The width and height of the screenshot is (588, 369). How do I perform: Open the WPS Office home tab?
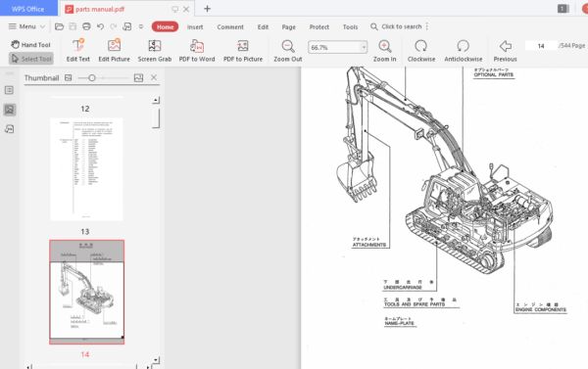[28, 9]
